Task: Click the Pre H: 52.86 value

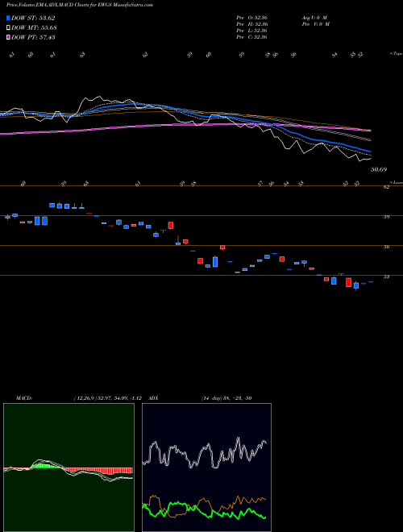Action: pos(252,24)
